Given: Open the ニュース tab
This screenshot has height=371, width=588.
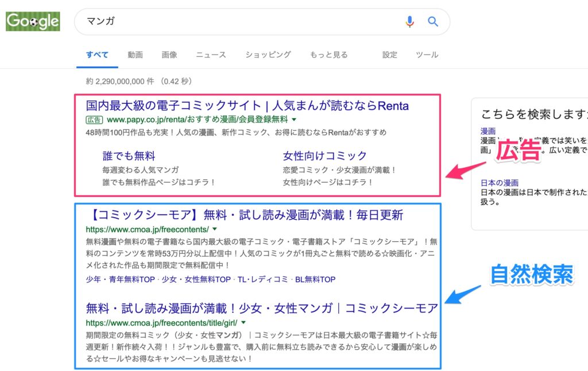Looking at the screenshot, I should coord(211,55).
